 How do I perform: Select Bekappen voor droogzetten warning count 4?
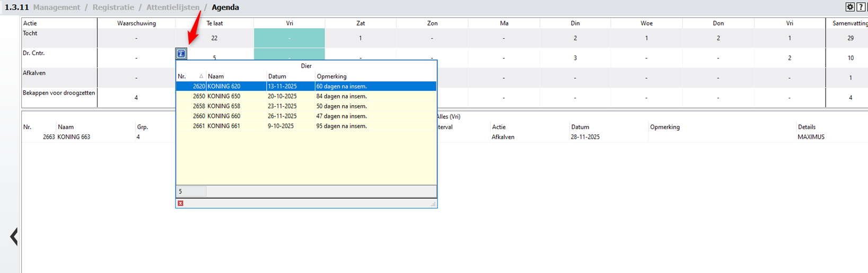pos(136,98)
